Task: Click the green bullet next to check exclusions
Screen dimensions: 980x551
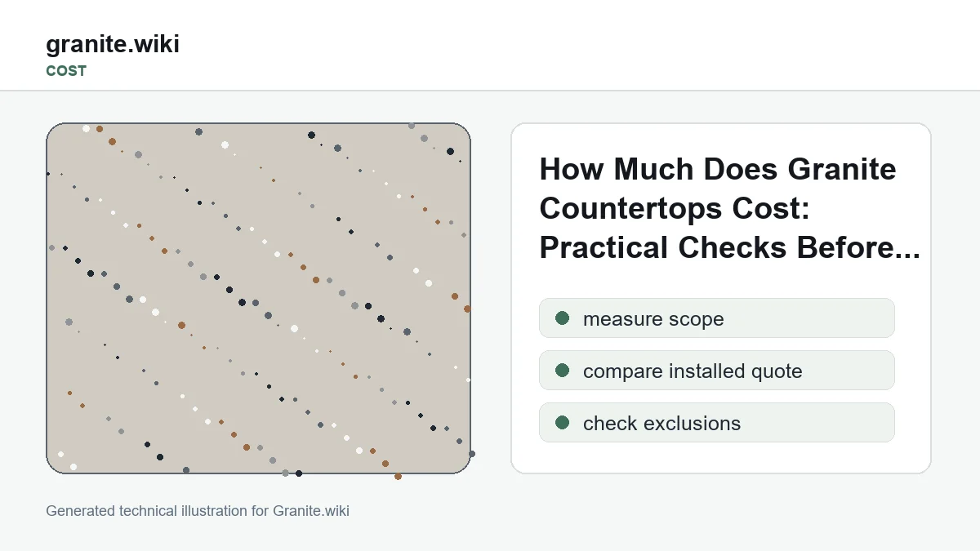Action: [x=562, y=422]
